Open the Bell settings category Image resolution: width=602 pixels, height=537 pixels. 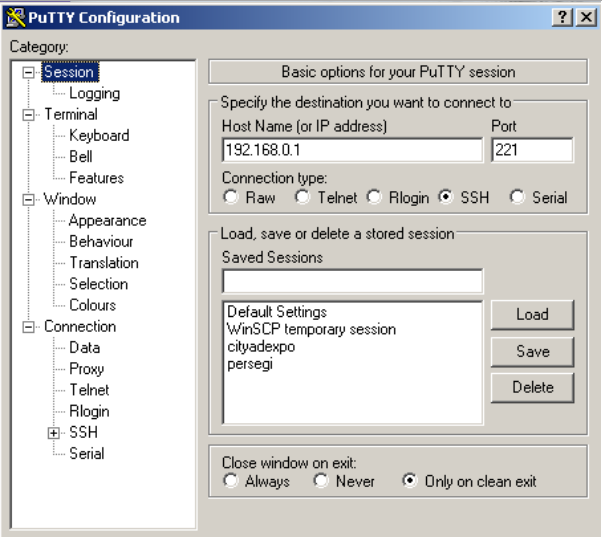81,157
